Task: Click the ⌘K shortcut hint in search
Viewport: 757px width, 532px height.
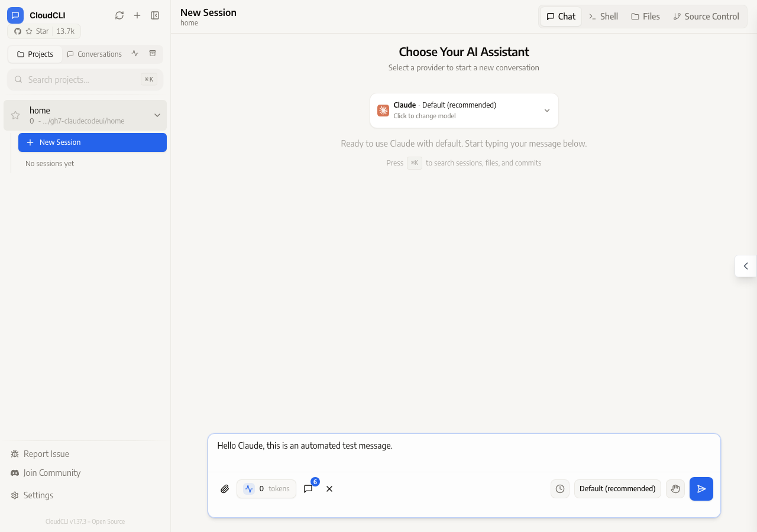Action: 149,80
